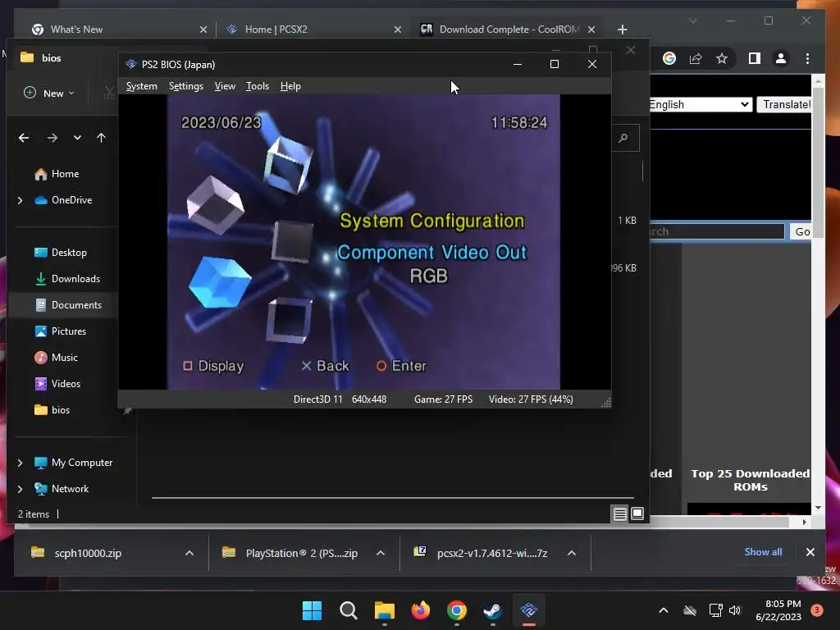This screenshot has width=840, height=630.
Task: Open Desktop in Explorer sidebar
Action: (x=69, y=253)
